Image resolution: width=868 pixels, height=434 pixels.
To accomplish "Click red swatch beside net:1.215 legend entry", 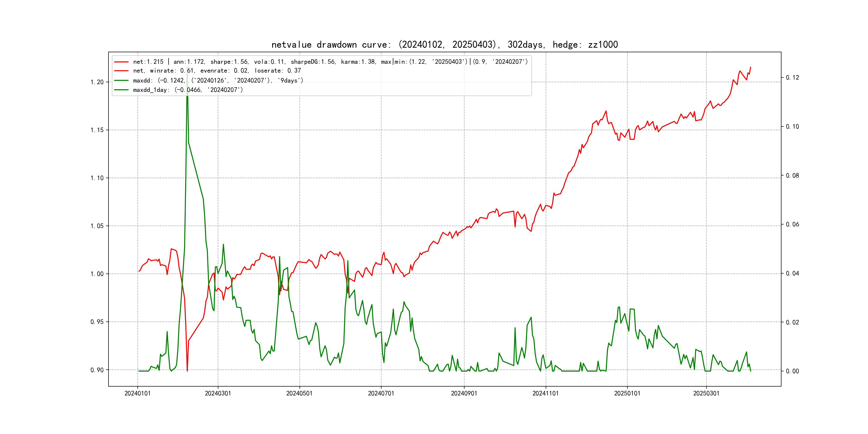I will point(121,62).
